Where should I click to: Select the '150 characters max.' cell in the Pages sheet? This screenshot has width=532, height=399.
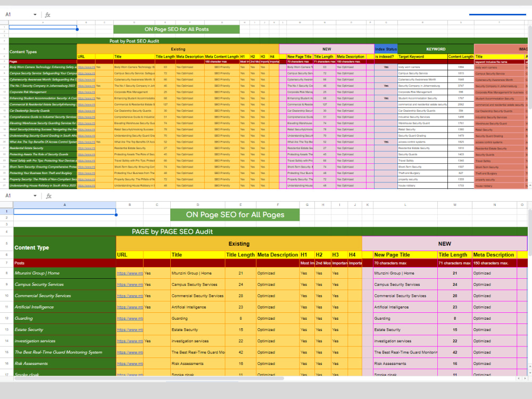point(494,263)
